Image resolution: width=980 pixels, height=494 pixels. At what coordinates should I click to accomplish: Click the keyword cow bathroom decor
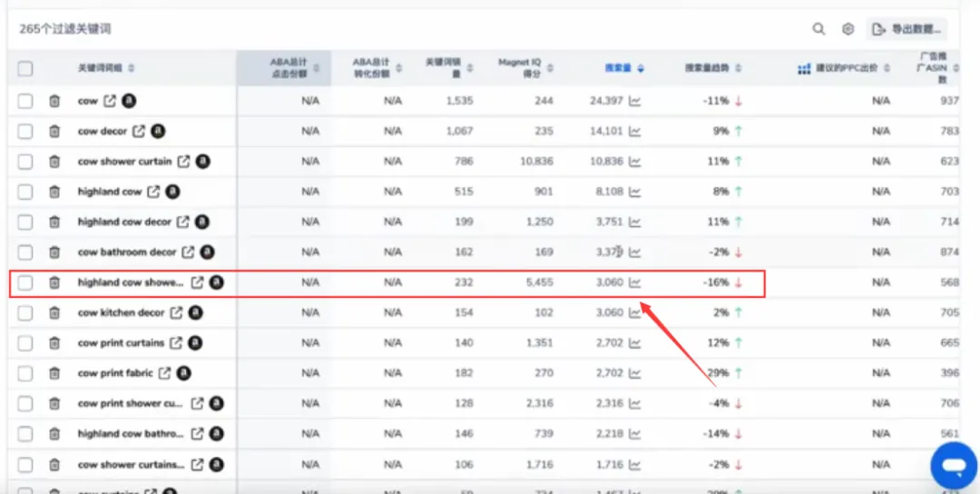coord(127,252)
